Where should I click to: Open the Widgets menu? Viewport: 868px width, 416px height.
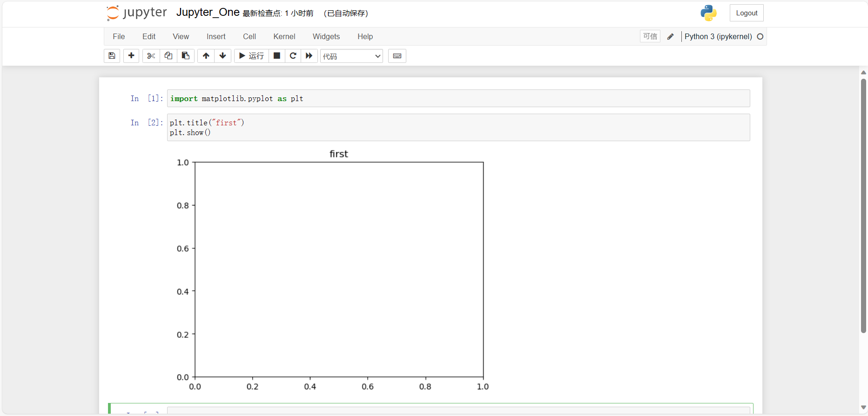[x=326, y=36]
